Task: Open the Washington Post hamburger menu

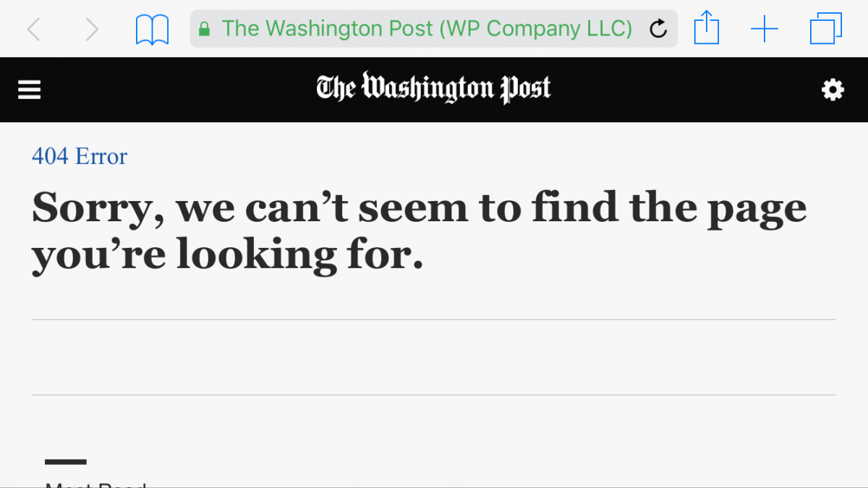Action: [x=30, y=90]
